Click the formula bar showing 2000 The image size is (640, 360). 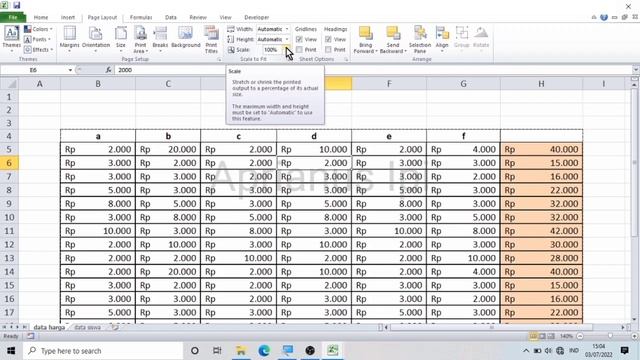tap(373, 70)
